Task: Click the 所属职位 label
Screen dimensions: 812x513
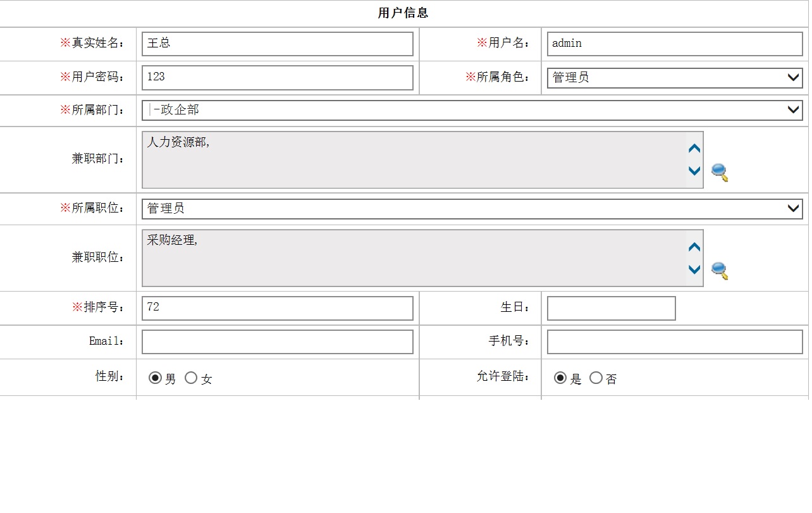Action: pos(93,208)
